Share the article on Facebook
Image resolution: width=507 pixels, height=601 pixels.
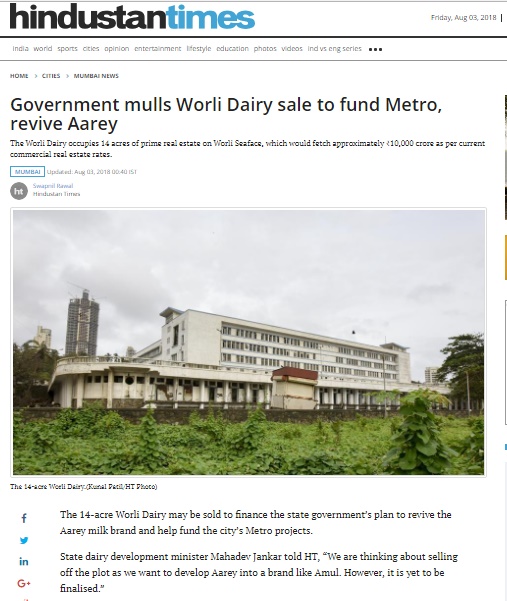24,518
